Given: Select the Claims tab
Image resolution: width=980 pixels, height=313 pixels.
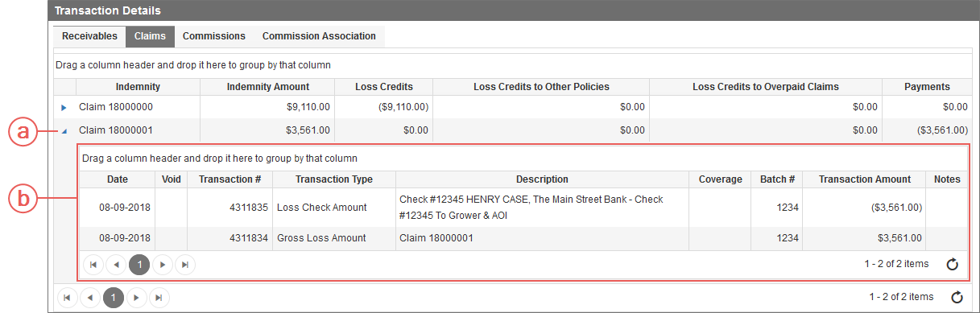Looking at the screenshot, I should pyautogui.click(x=150, y=36).
